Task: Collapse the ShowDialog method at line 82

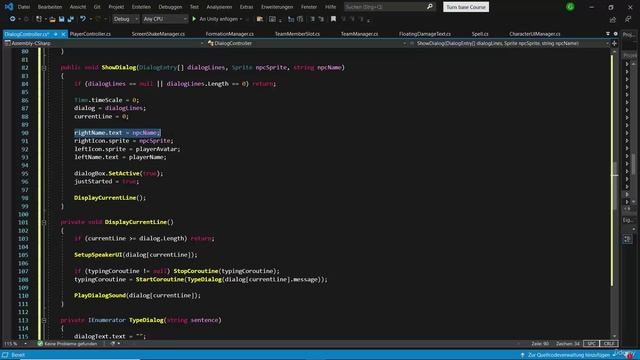Action: pyautogui.click(x=44, y=68)
